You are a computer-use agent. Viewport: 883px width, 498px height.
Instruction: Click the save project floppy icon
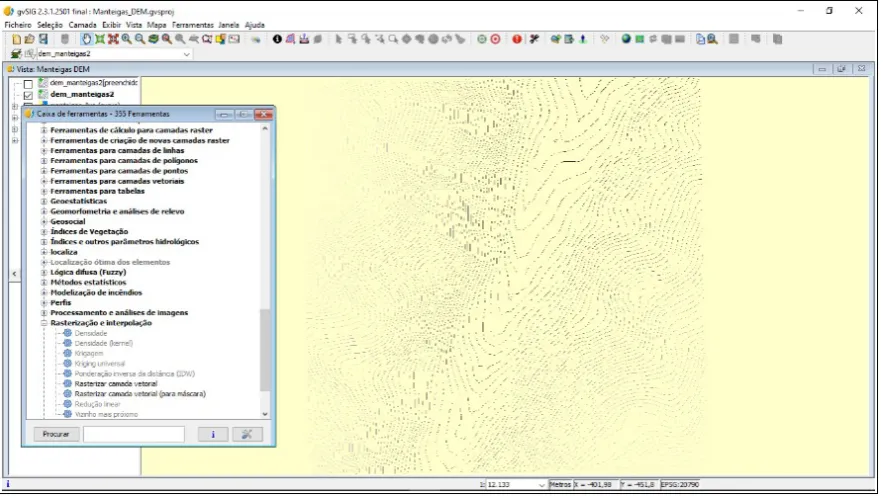(x=43, y=39)
